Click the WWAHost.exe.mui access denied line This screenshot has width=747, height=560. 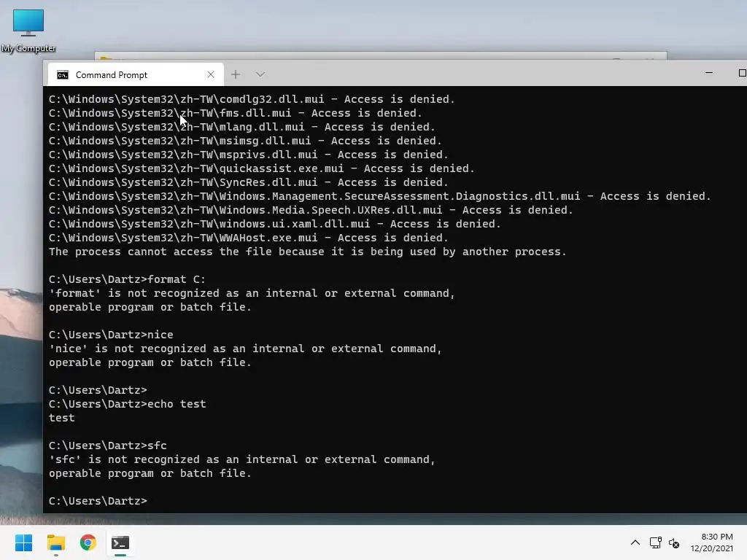[248, 238]
